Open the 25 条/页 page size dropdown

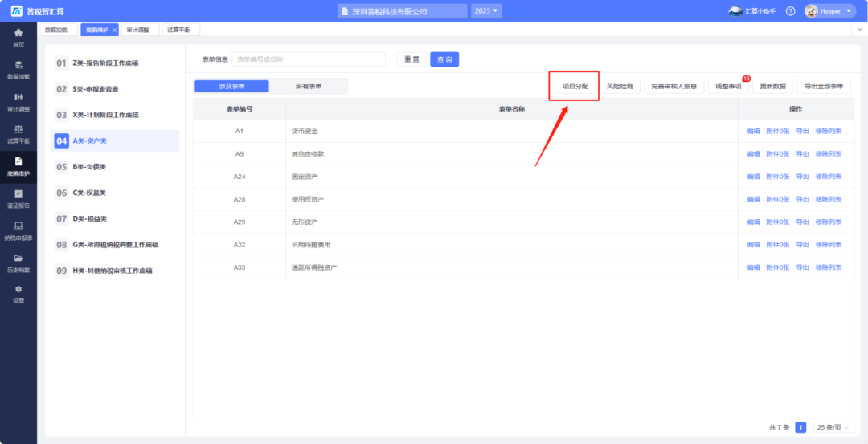pyautogui.click(x=833, y=427)
